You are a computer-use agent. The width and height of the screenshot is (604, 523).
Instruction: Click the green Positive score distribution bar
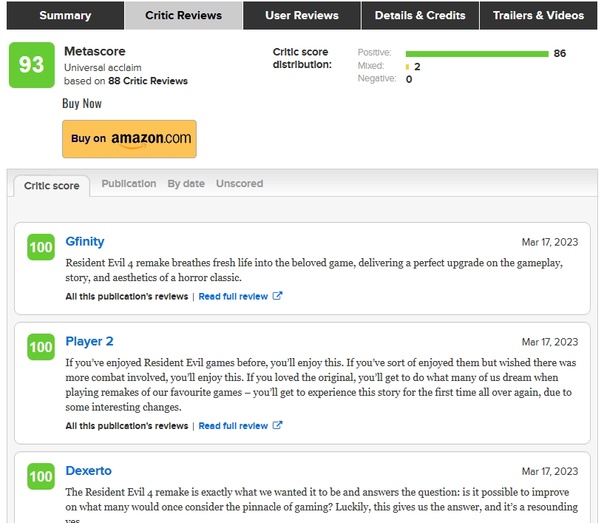477,53
